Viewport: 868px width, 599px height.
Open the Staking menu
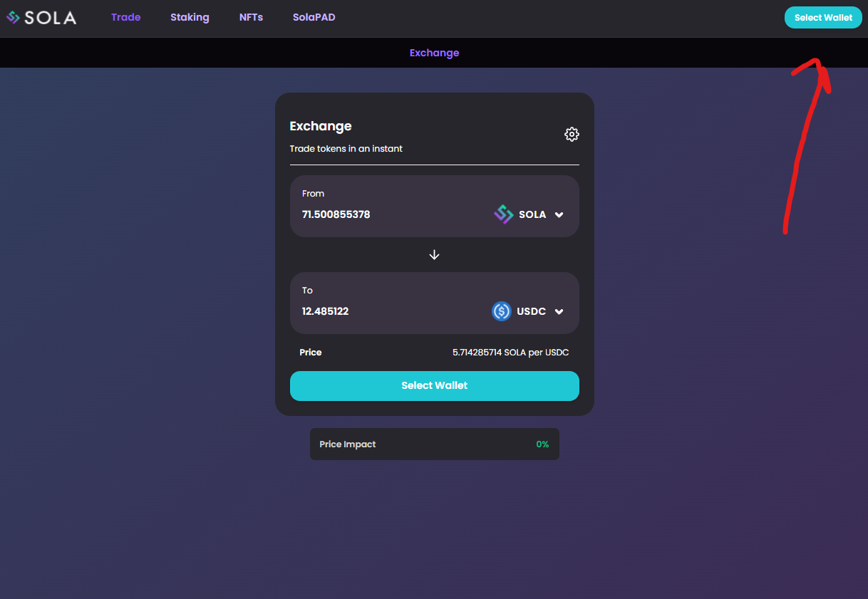tap(190, 17)
